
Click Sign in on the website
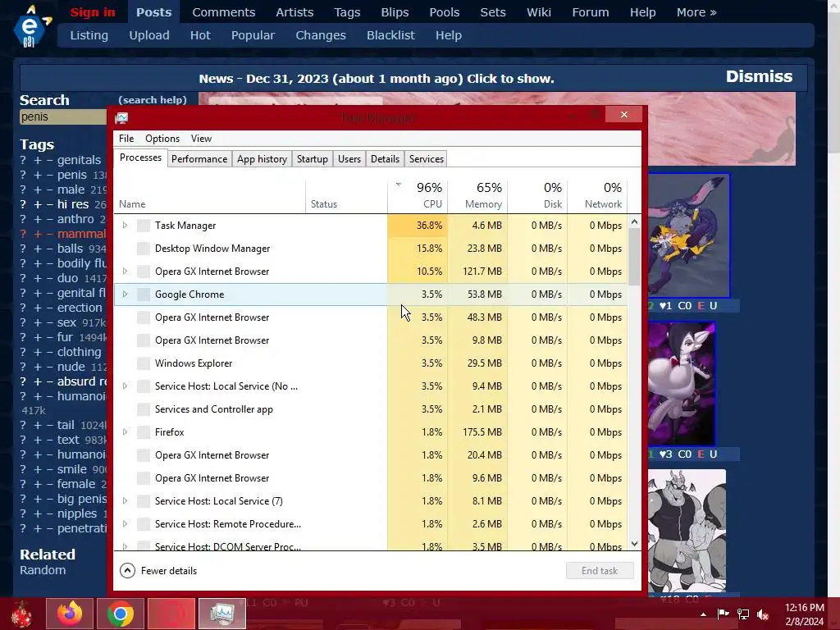tap(93, 12)
